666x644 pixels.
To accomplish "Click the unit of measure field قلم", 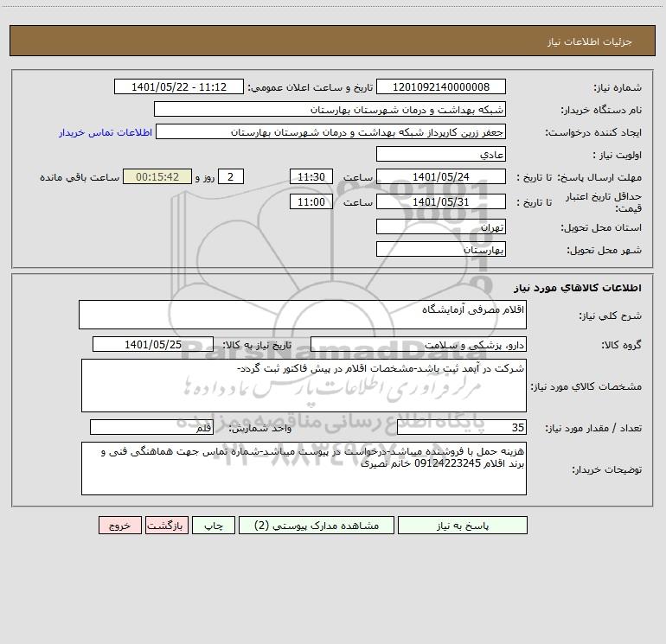I will (151, 428).
